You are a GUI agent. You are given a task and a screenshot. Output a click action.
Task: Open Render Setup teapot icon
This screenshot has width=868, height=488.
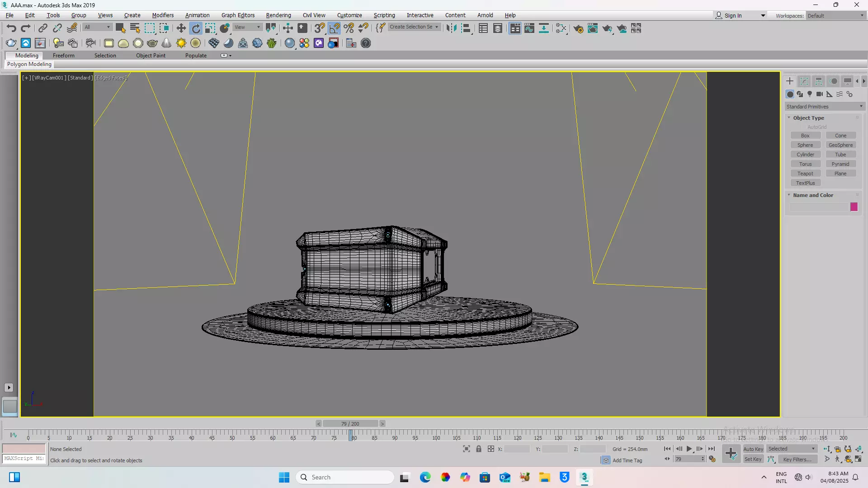[578, 28]
